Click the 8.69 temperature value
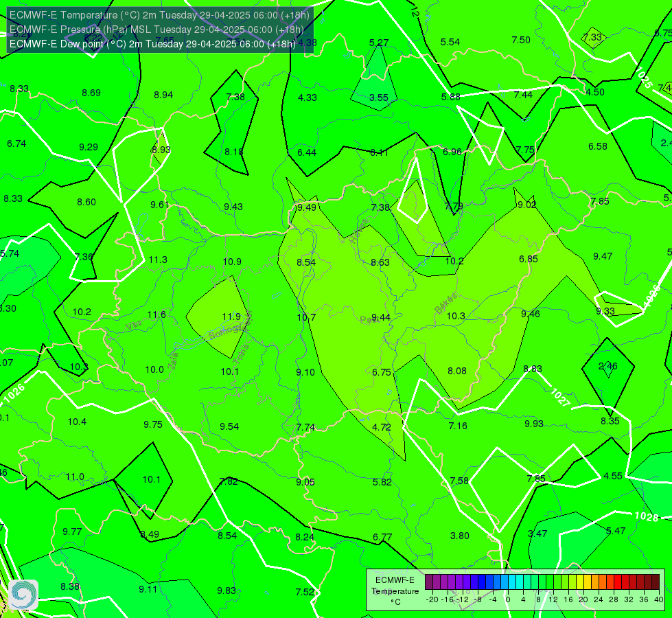Image resolution: width=672 pixels, height=618 pixels. 91,93
